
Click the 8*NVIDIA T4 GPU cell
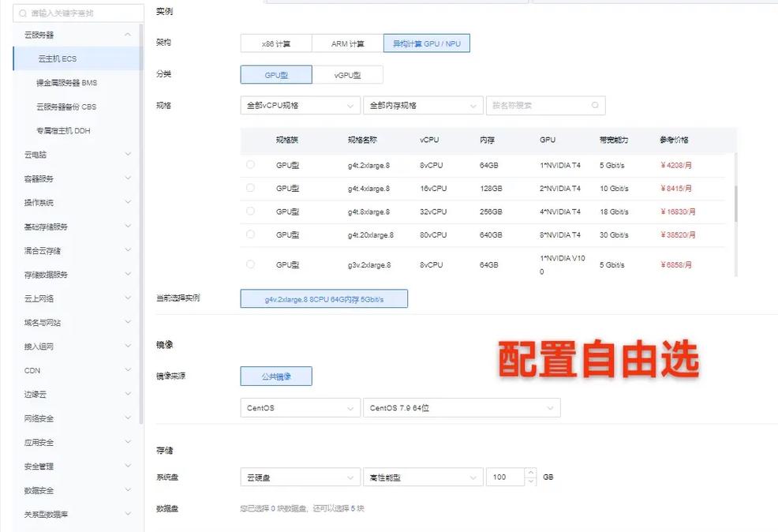tap(560, 234)
